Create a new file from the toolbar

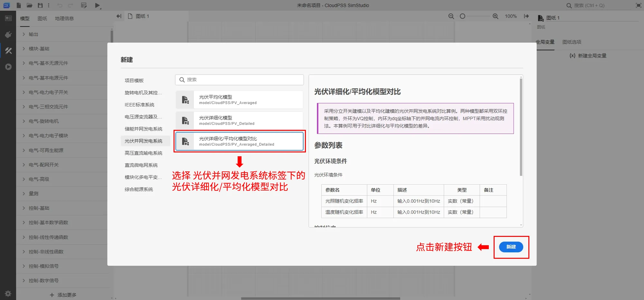coord(19,5)
